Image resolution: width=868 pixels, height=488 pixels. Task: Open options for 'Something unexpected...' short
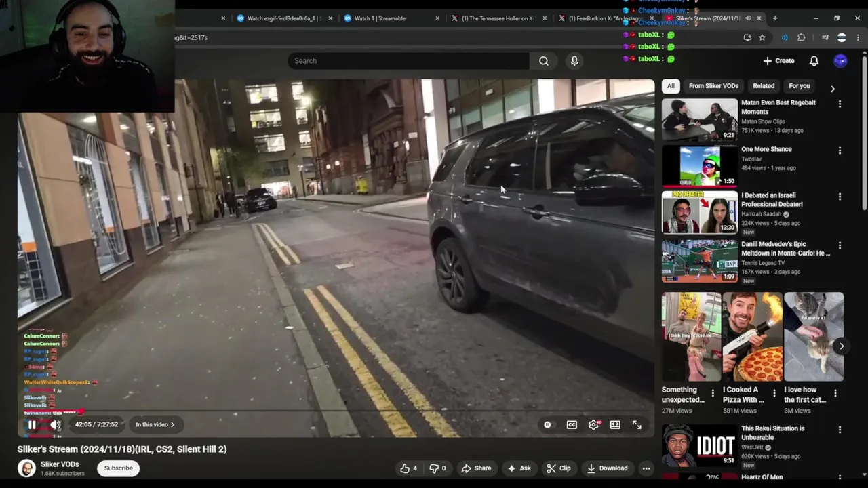click(713, 393)
